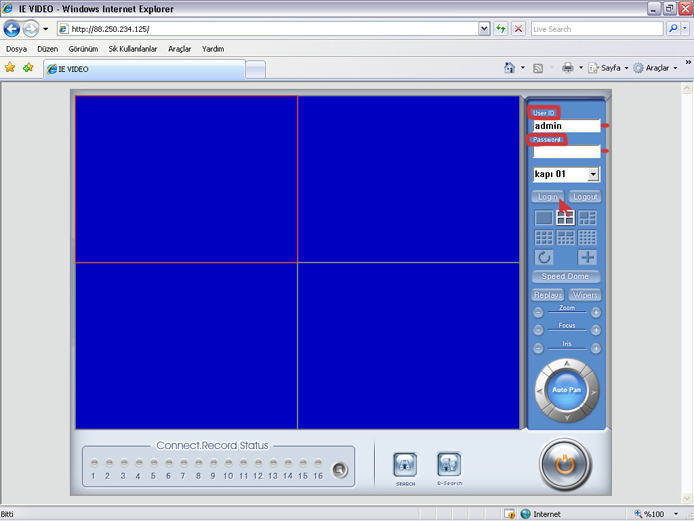Expand search provider options arrow

pyautogui.click(x=685, y=29)
